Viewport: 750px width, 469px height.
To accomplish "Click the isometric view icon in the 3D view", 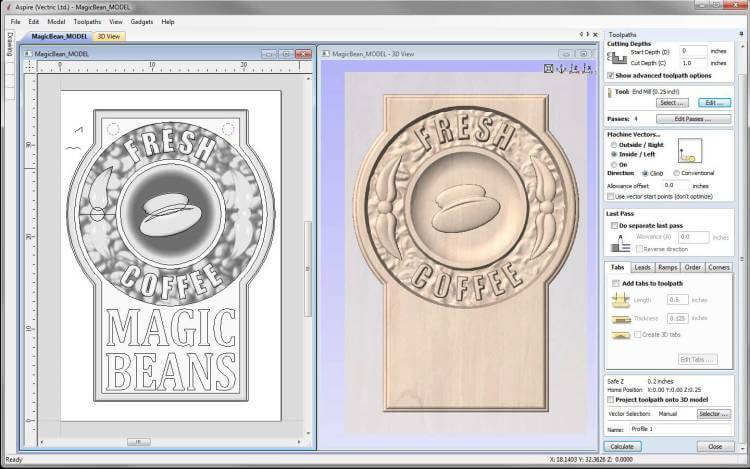I will tap(562, 69).
